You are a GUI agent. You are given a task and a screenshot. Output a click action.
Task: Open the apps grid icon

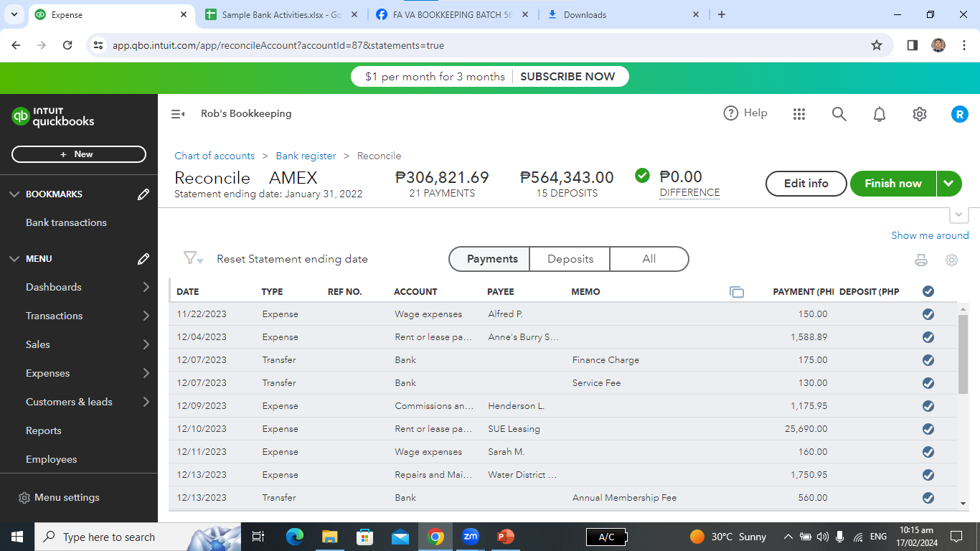click(x=799, y=114)
